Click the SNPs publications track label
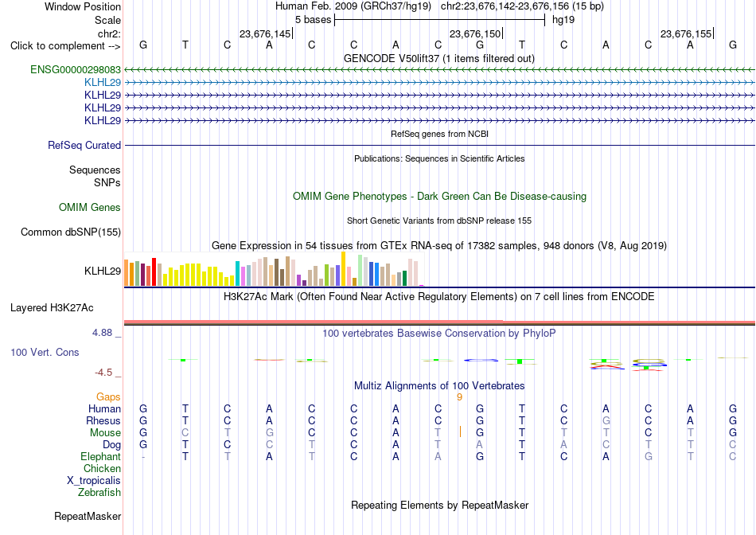 pyautogui.click(x=107, y=182)
